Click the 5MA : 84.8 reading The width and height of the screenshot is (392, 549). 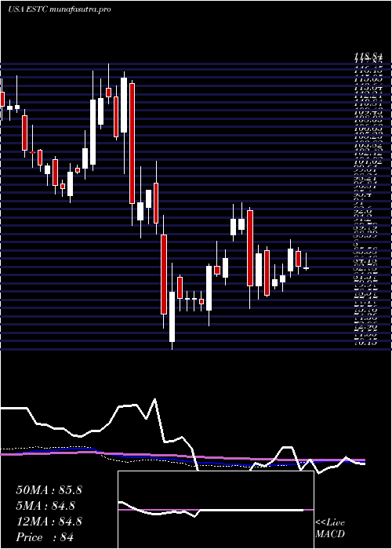click(45, 506)
